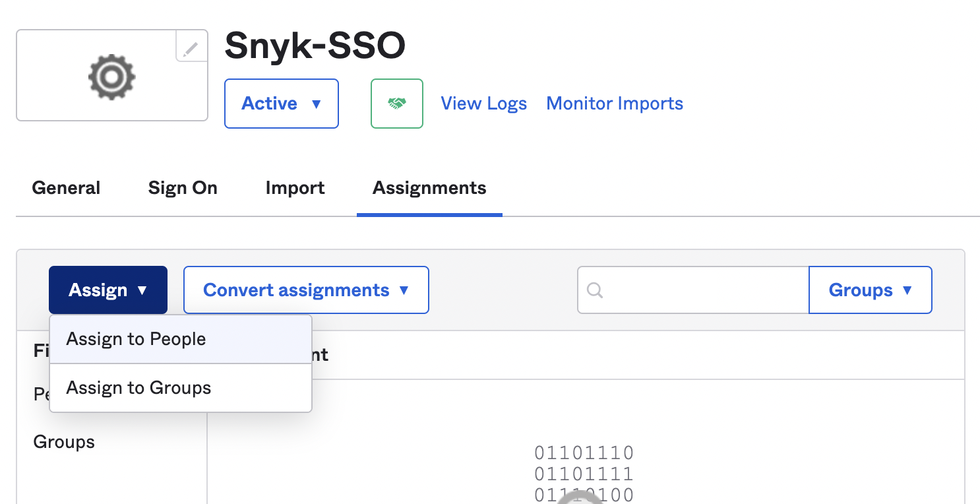Select Assign to People menu option
Screen dimensions: 980x504
(136, 338)
